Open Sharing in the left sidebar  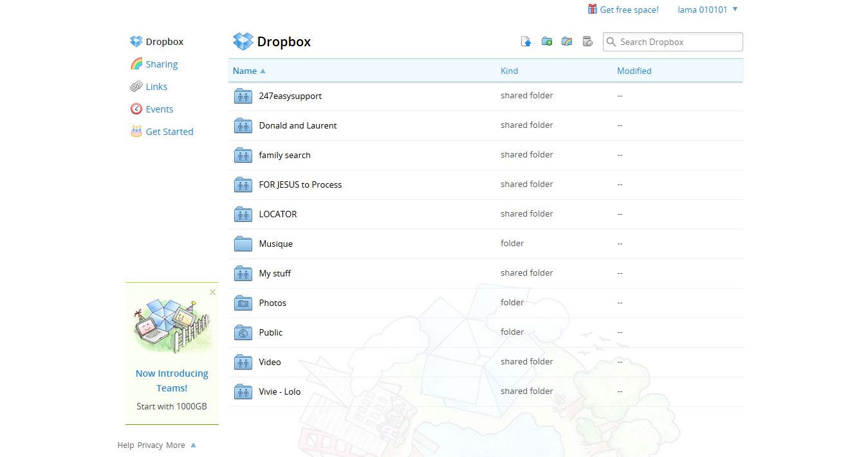point(162,64)
